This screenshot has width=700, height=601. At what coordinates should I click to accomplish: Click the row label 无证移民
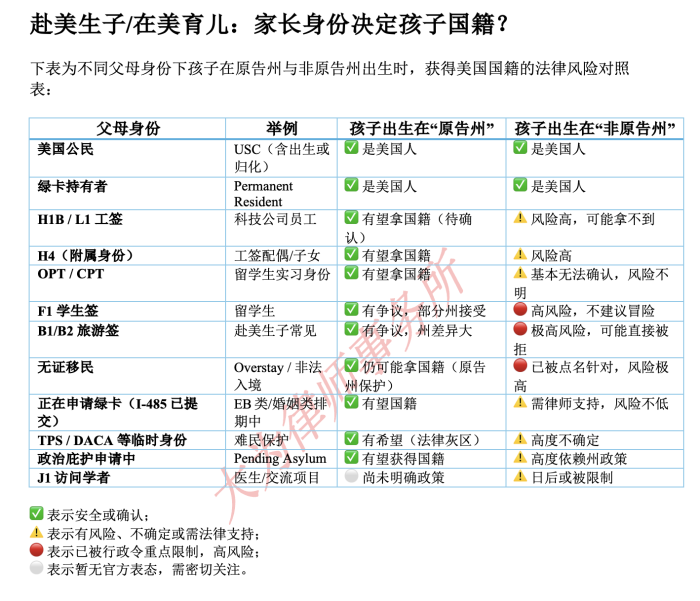coord(65,367)
